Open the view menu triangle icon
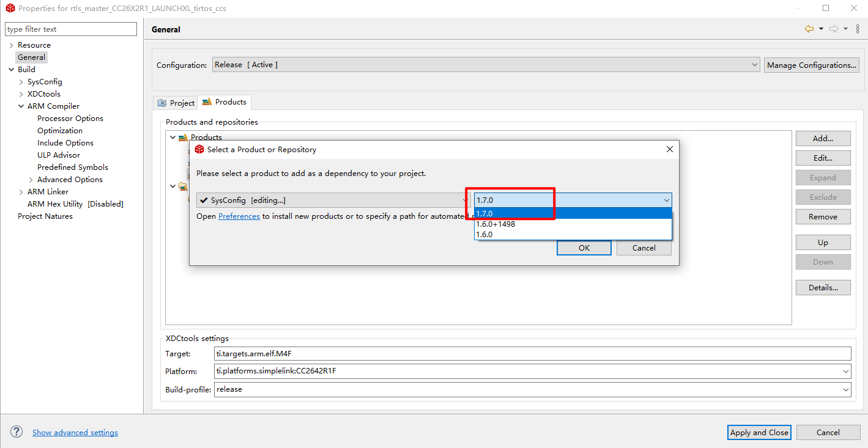 tap(857, 29)
